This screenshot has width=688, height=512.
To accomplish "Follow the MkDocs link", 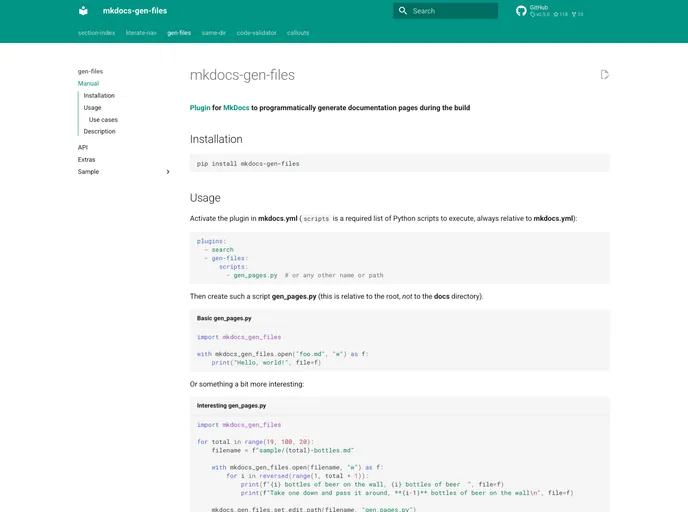I will [236, 108].
